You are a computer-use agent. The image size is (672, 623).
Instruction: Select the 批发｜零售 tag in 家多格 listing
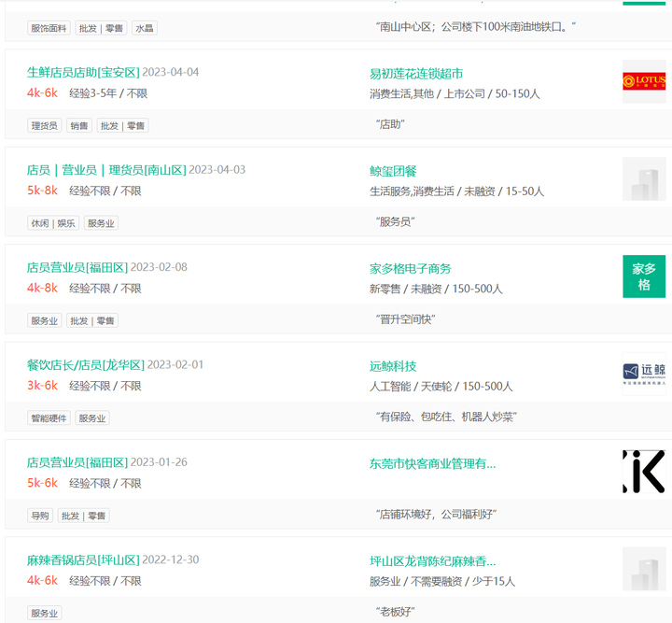click(92, 320)
